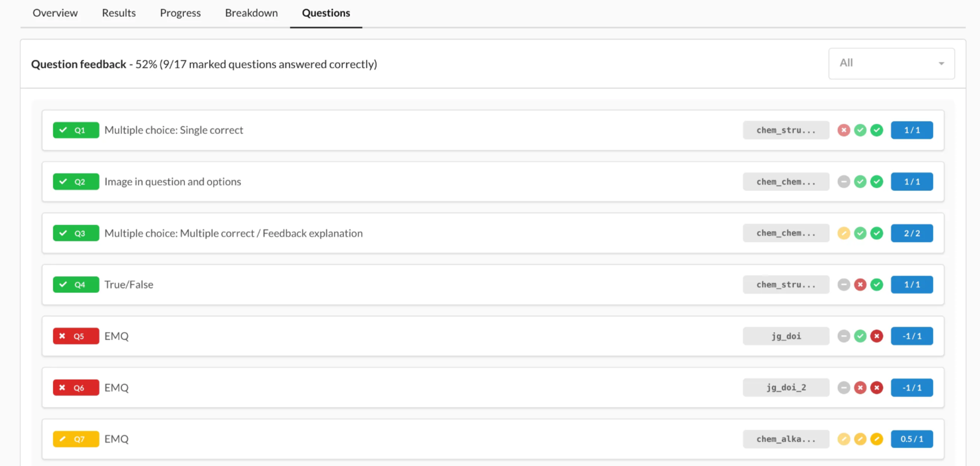Image resolution: width=980 pixels, height=466 pixels.
Task: Click the chem_stru... tag on Q1
Action: point(786,130)
